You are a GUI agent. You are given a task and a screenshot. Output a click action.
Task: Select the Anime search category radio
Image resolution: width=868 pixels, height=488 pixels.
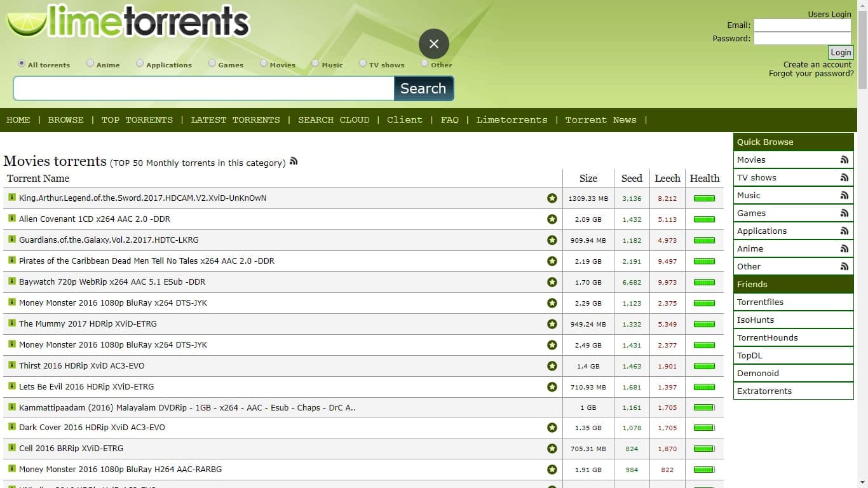point(90,64)
